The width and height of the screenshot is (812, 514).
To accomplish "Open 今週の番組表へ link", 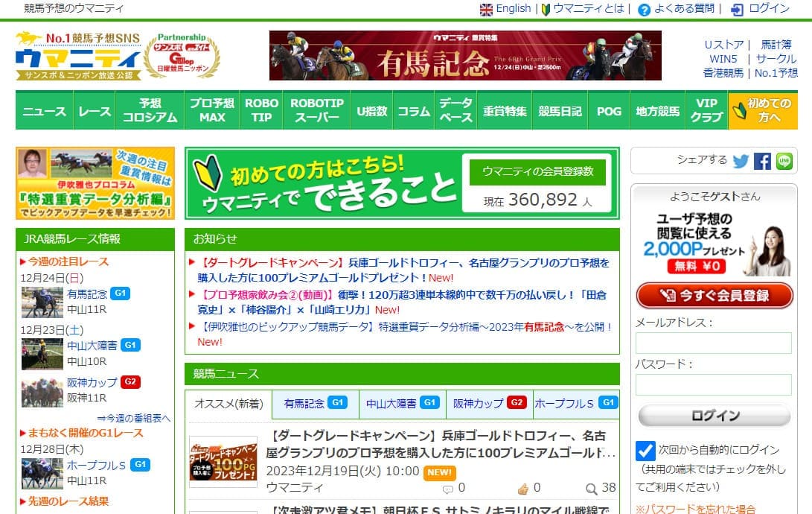I will [134, 418].
